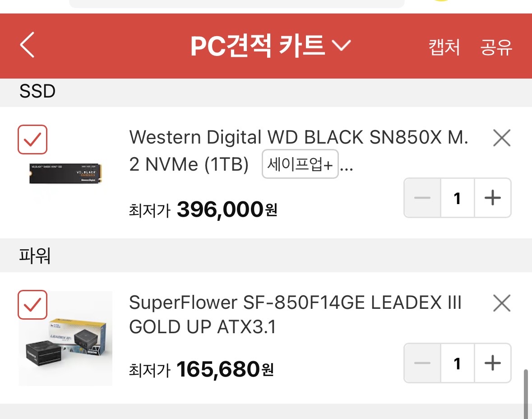Viewport: 532px width, 419px height.
Task: Tap the 공유 share button
Action: click(496, 47)
